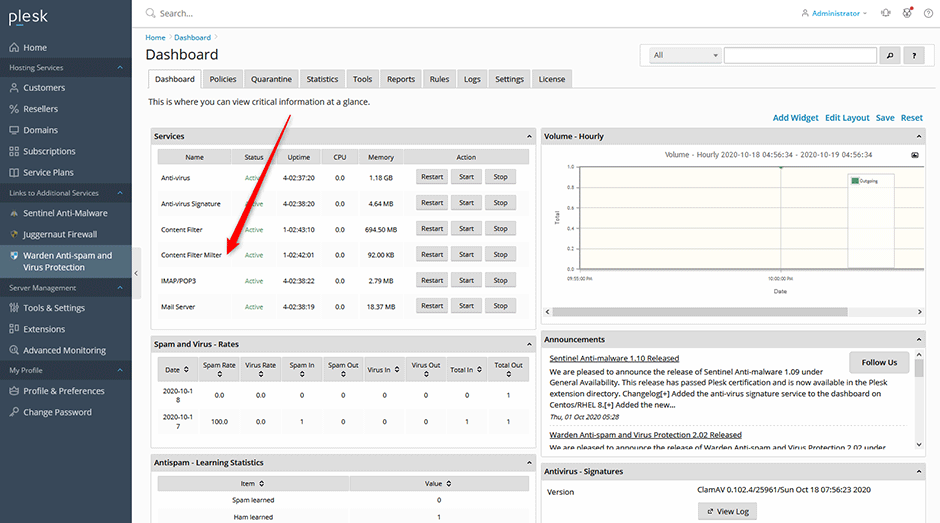Restart the Anti-virus service
940x523 pixels.
(432, 177)
